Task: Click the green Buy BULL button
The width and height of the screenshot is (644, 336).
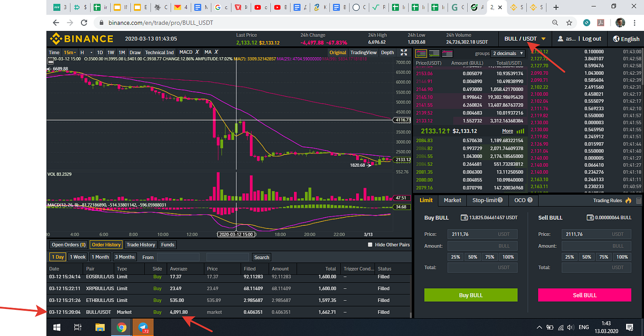Action: click(x=471, y=295)
